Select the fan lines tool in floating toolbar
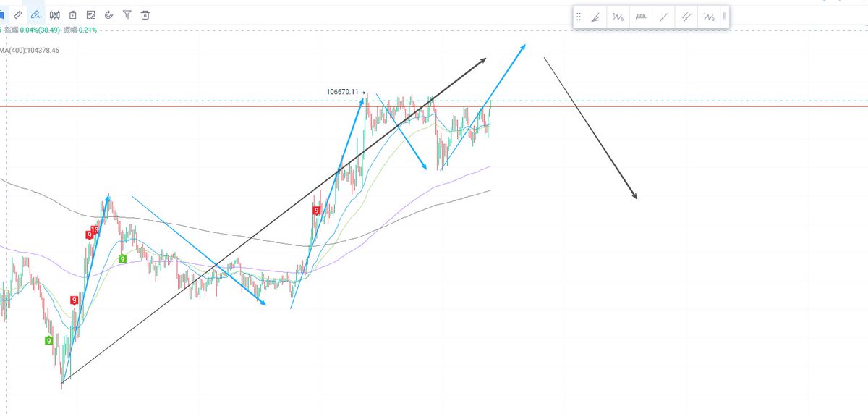 tap(596, 17)
